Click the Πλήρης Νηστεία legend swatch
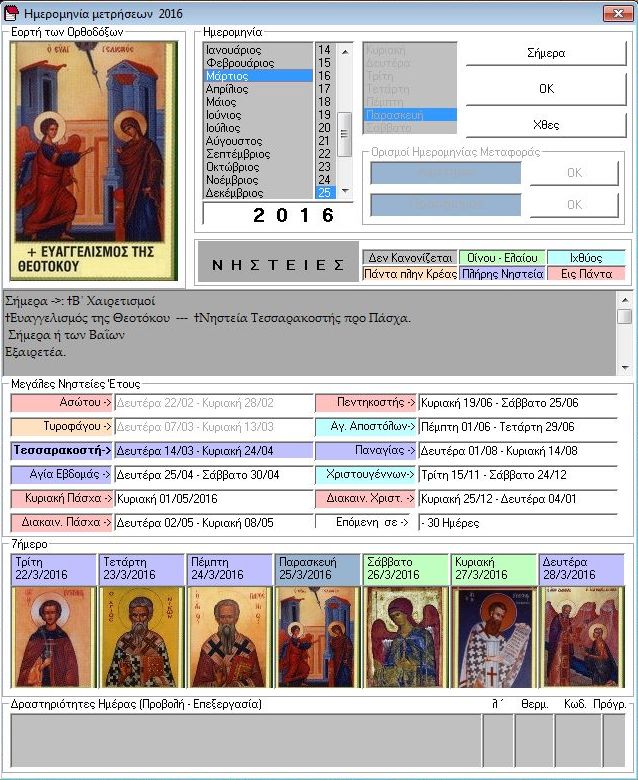This screenshot has width=638, height=780. pos(502,274)
